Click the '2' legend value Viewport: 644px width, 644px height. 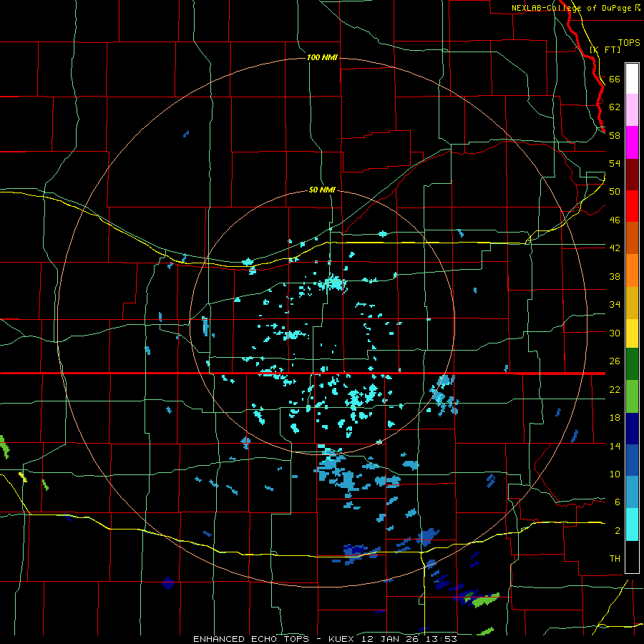click(x=618, y=531)
